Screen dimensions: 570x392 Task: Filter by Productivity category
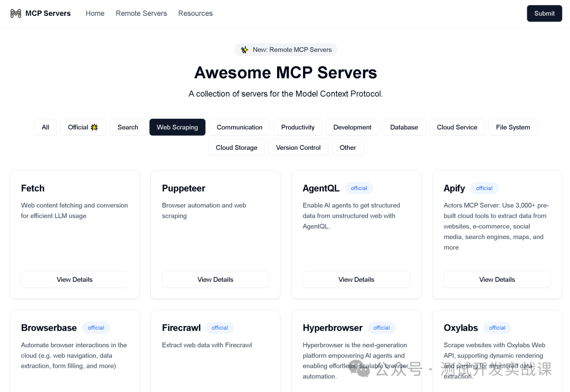[x=298, y=127]
